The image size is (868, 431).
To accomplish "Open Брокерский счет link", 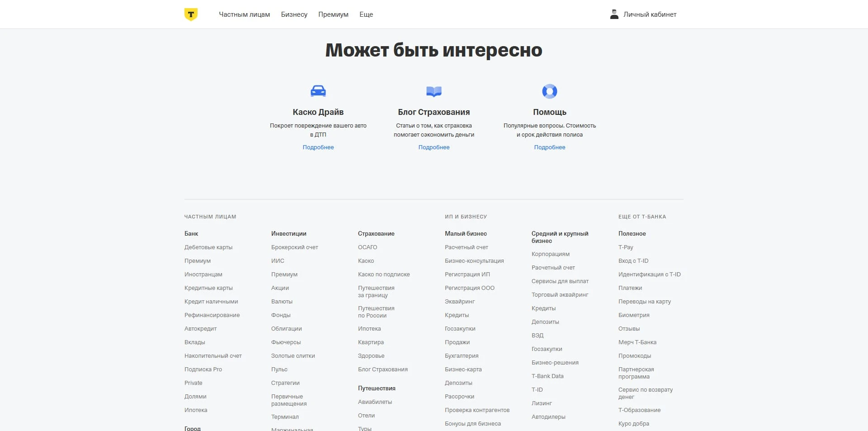I will pos(295,247).
